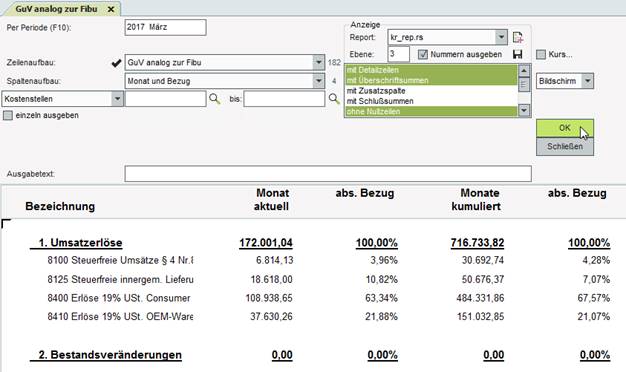The image size is (626, 372).
Task: Click the Kostenstellen from input field
Action: click(165, 99)
